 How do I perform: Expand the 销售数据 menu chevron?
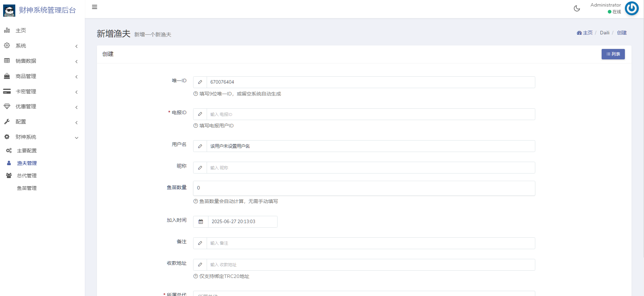[76, 61]
